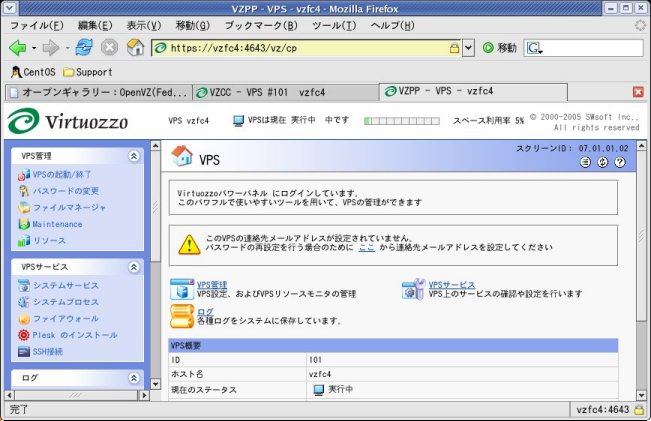
Task: Click the leftmost round icon under Screen ID
Action: click(x=585, y=162)
